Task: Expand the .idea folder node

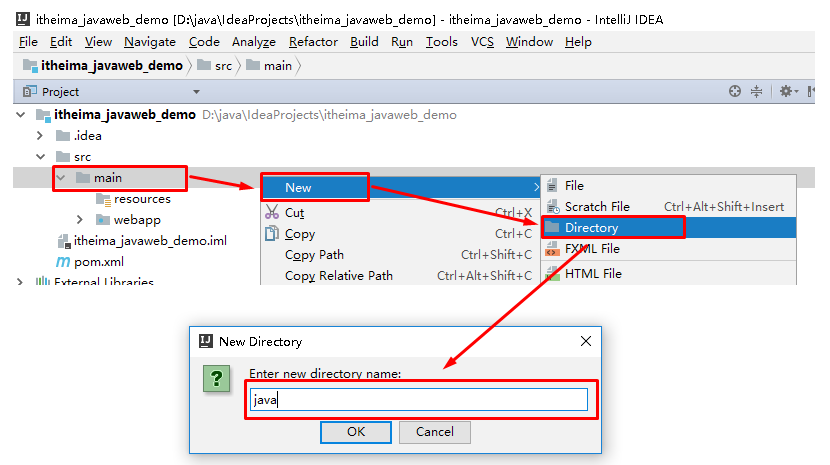Action: (x=40, y=136)
